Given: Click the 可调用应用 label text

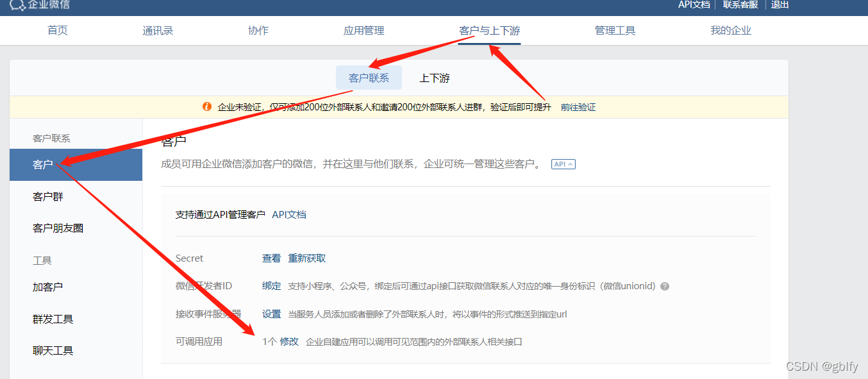Looking at the screenshot, I should coord(199,342).
